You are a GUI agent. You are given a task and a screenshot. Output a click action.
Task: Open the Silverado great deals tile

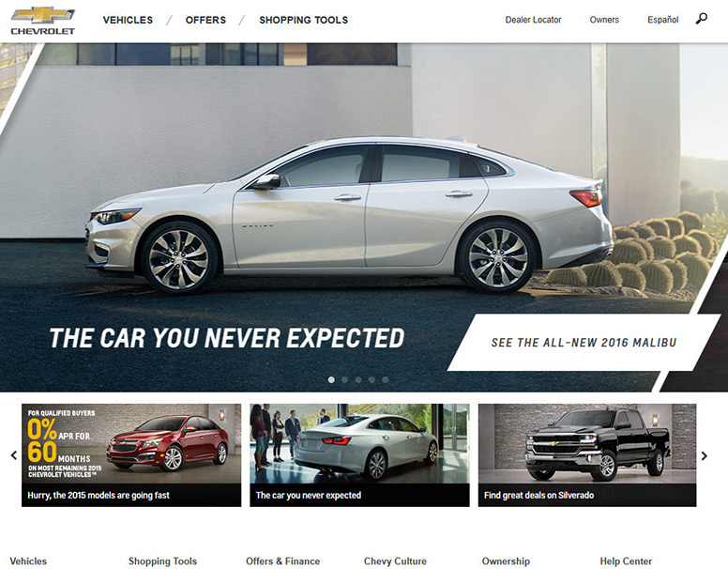pos(587,455)
